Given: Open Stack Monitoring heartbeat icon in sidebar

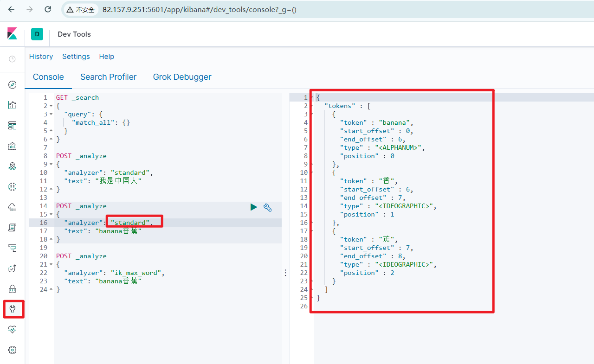Looking at the screenshot, I should (x=13, y=329).
